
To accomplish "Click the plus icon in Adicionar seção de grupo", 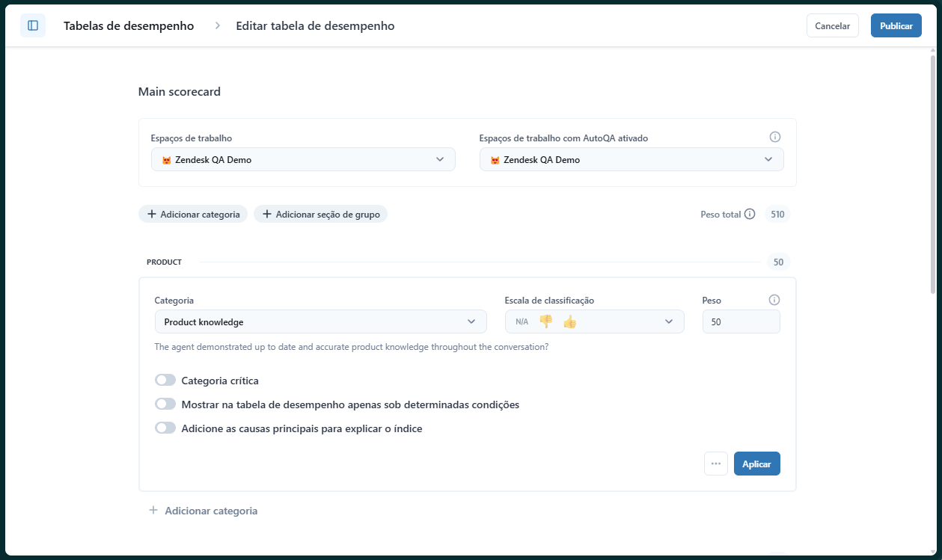I will [267, 214].
